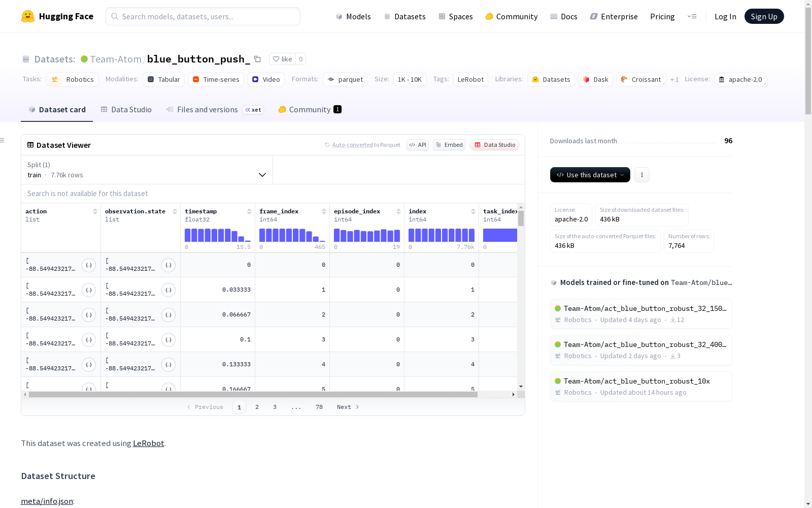Open Community in the top navigation
Image resolution: width=812 pixels, height=508 pixels.
point(512,16)
